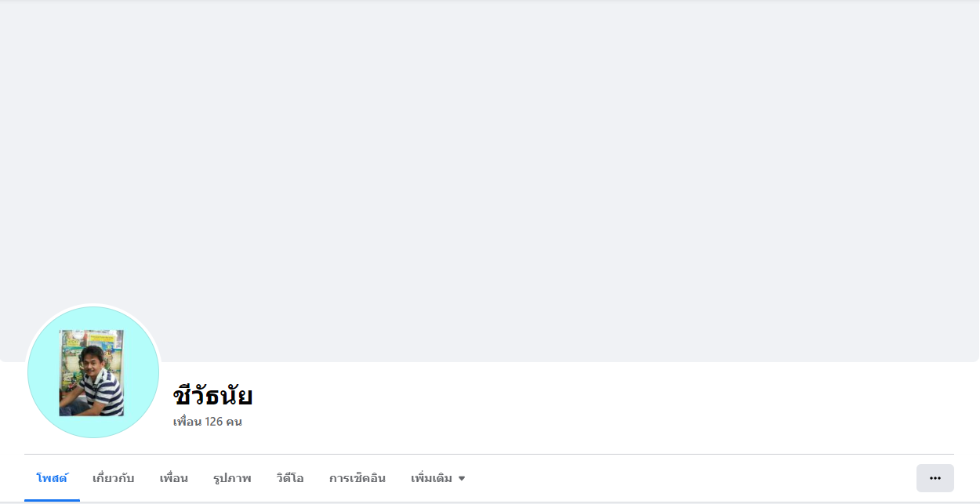Expand the เพิ่มเติม more menu

pos(438,478)
